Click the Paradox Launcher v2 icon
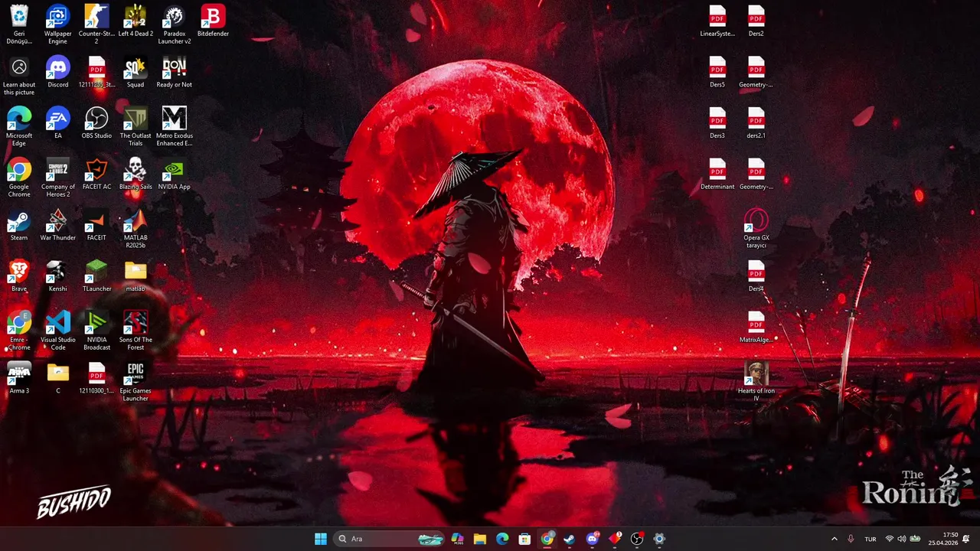 (175, 24)
